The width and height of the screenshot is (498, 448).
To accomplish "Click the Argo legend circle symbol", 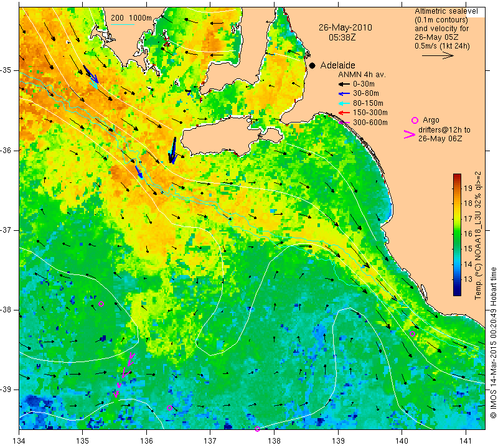I will coord(415,120).
